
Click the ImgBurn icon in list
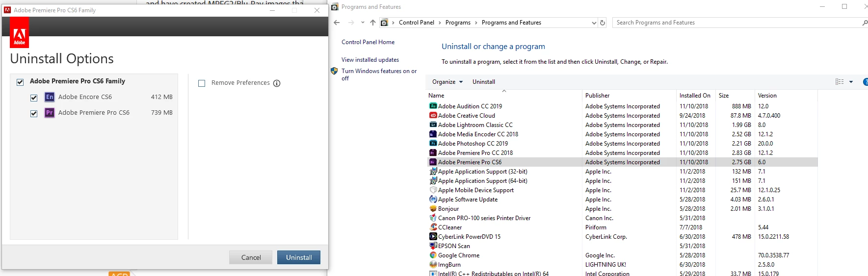click(433, 264)
